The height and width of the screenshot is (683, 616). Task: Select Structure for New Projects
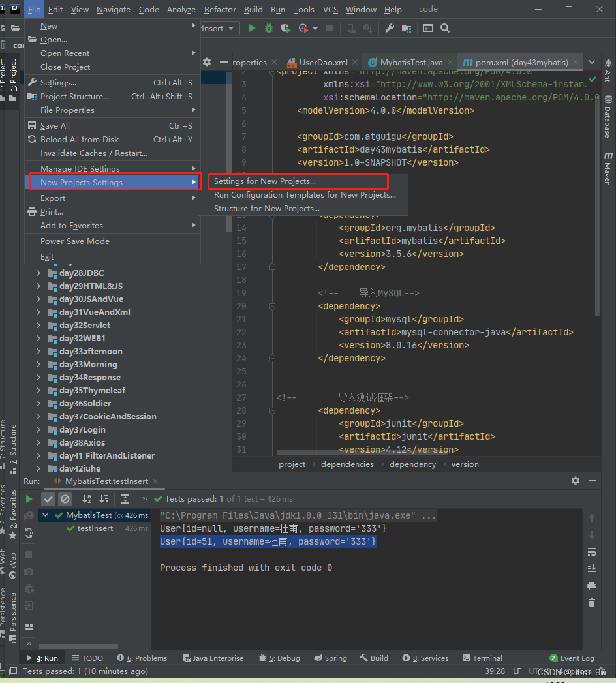tap(267, 209)
